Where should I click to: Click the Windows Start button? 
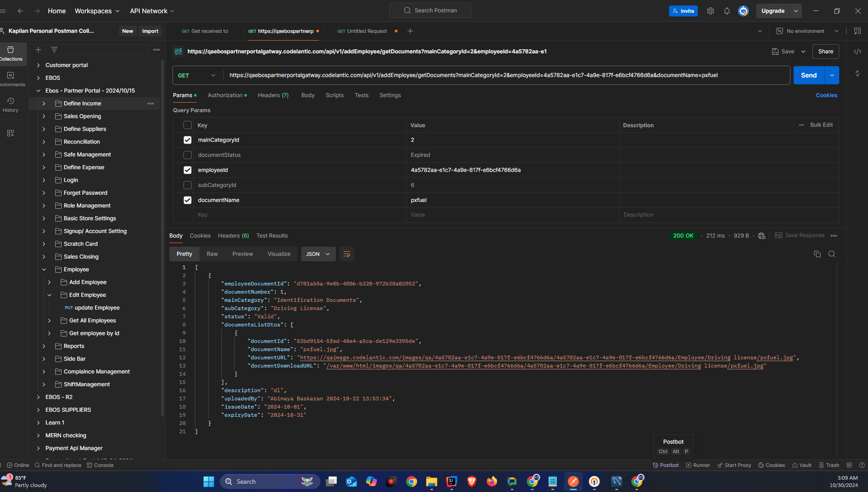(x=209, y=482)
